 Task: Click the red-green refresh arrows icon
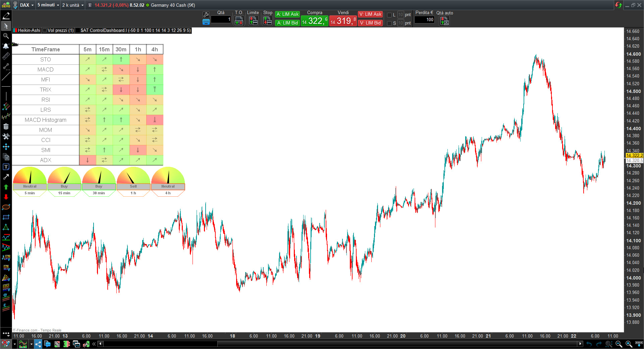(618, 5)
